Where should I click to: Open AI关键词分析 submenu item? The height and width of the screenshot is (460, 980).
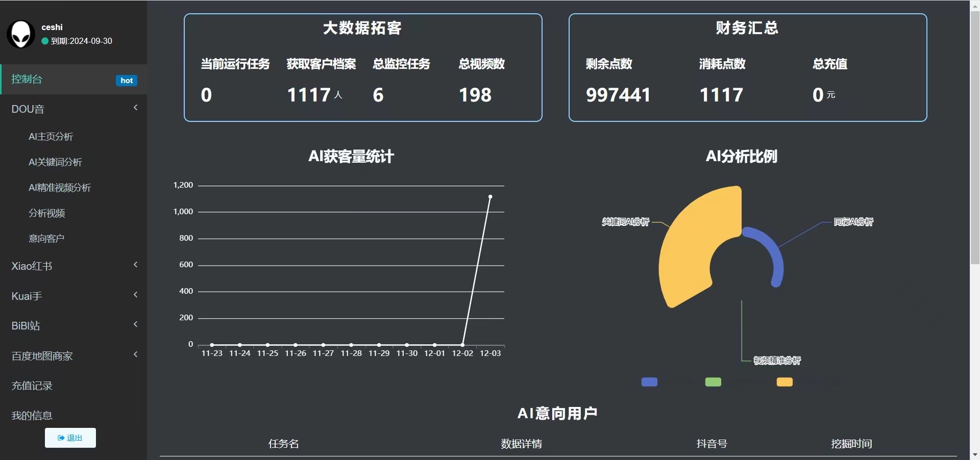(x=55, y=162)
